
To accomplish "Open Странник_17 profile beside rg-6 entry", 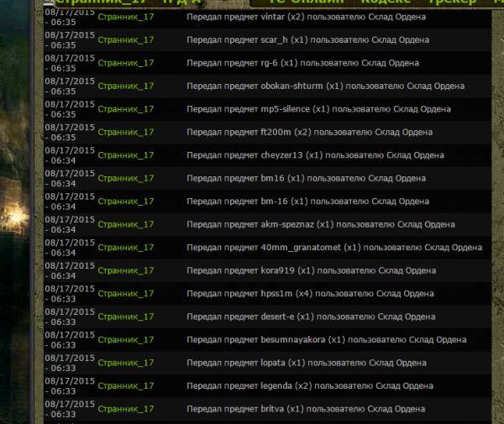I will tap(125, 63).
